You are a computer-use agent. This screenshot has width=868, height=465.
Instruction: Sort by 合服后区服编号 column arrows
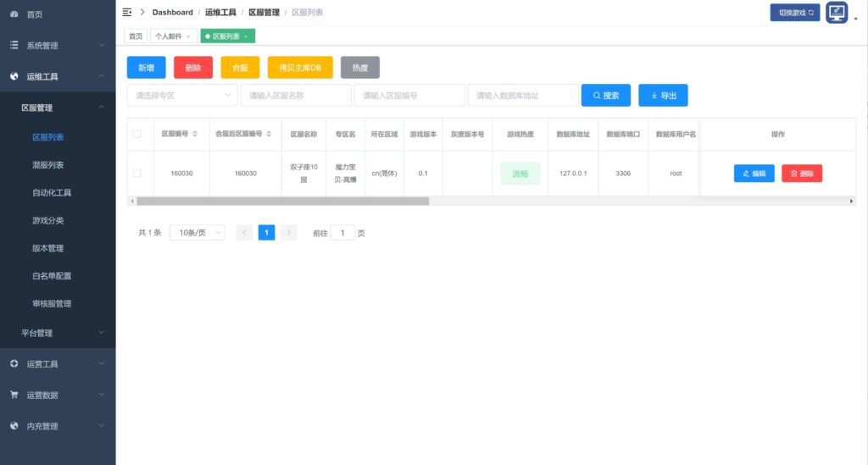pos(269,134)
